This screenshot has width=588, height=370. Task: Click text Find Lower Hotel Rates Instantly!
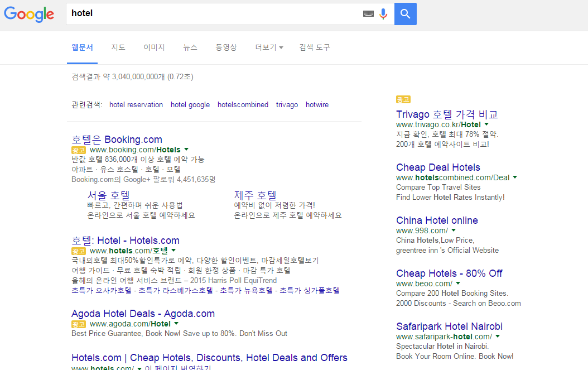pyautogui.click(x=450, y=198)
